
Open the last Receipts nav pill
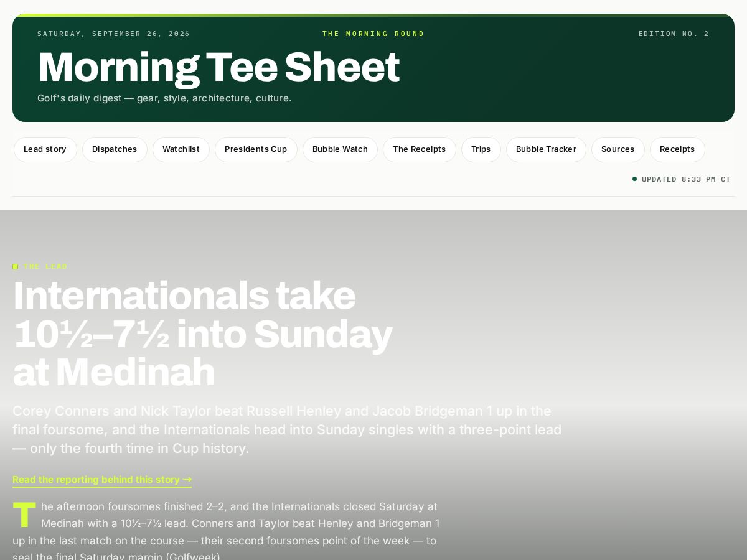[x=677, y=149]
